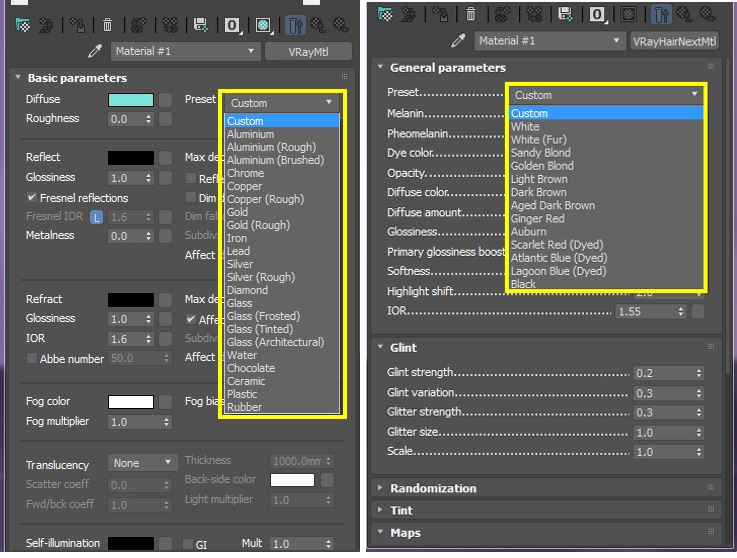
Task: Click Make Material Copy icon in VRayMtl panel
Action: (139, 25)
